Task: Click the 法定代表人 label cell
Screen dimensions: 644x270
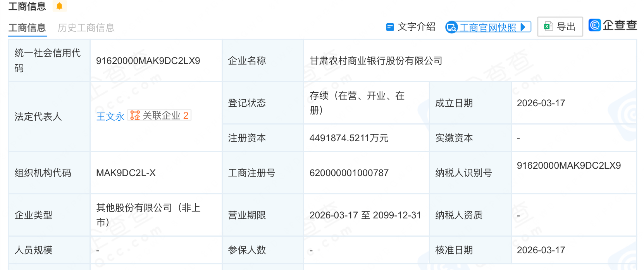Action: click(x=49, y=116)
